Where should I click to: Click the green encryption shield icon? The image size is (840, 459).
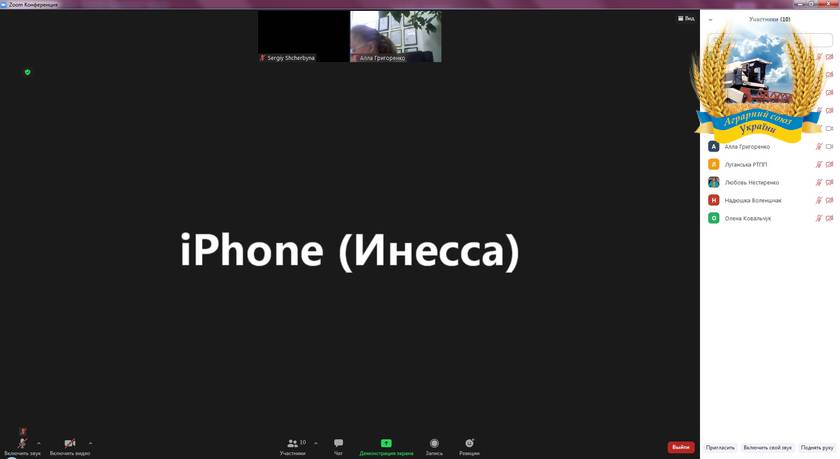(x=27, y=72)
